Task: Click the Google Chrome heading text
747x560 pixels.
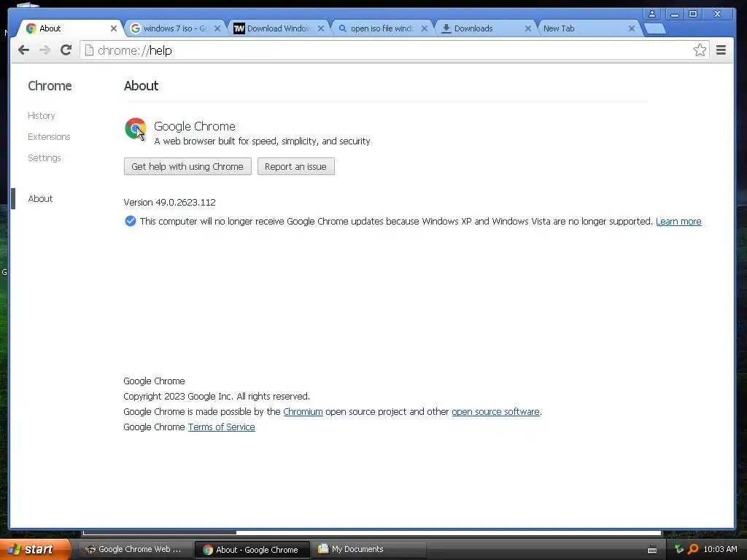Action: click(194, 126)
